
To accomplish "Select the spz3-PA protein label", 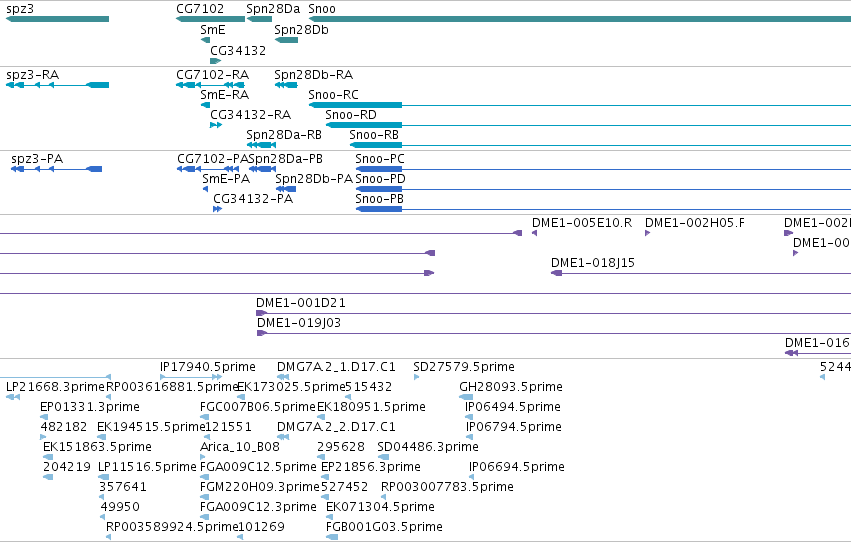I will (37, 159).
